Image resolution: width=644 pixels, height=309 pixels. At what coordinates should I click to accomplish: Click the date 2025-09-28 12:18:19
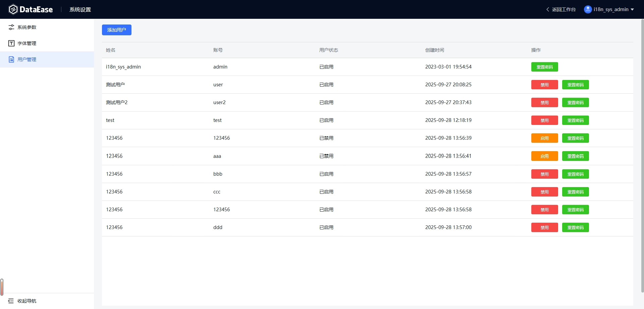[448, 120]
